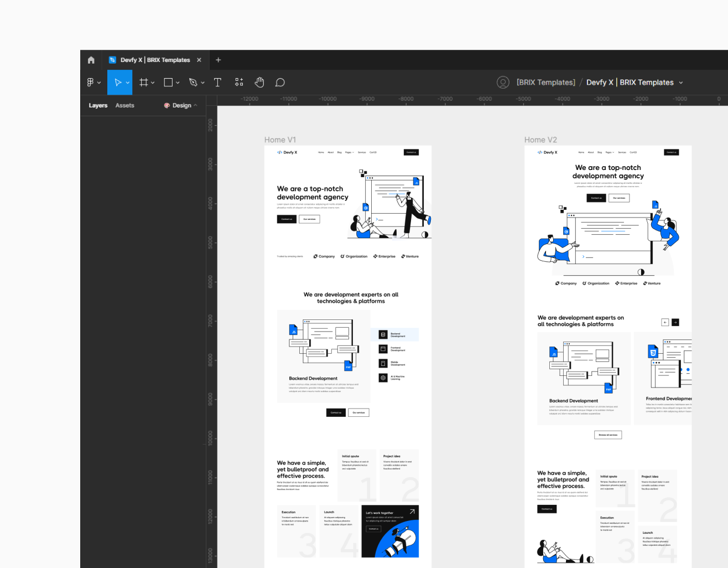Switch to the Assets tab
The width and height of the screenshot is (728, 568).
[124, 105]
